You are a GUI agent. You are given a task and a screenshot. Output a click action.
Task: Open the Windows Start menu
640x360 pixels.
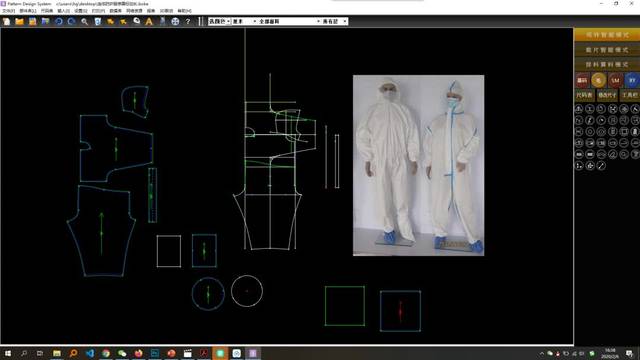pos(7,353)
